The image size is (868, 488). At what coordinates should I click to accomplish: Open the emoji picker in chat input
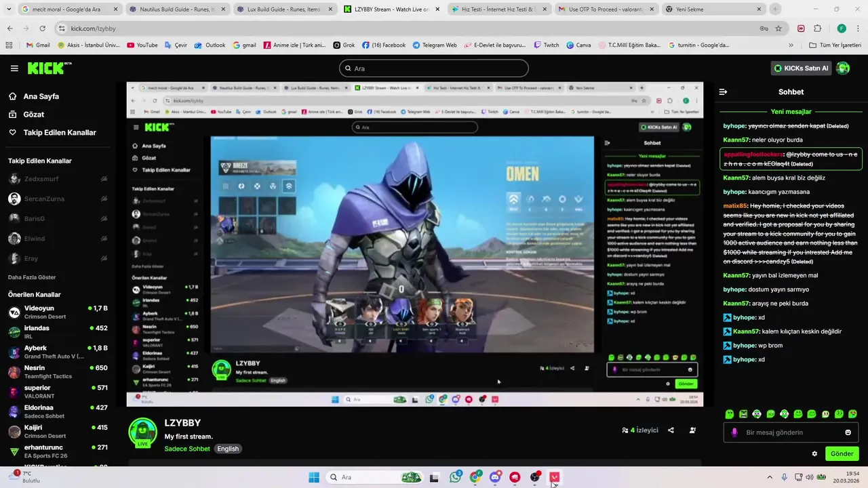(848, 432)
